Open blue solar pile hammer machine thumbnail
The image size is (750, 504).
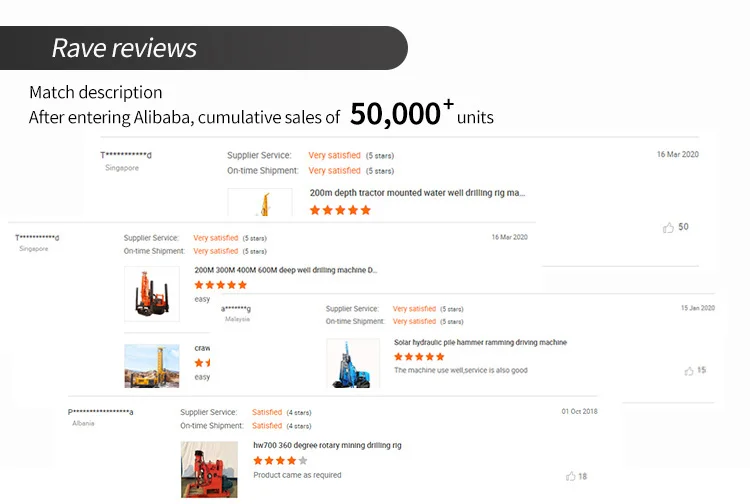[x=353, y=363]
